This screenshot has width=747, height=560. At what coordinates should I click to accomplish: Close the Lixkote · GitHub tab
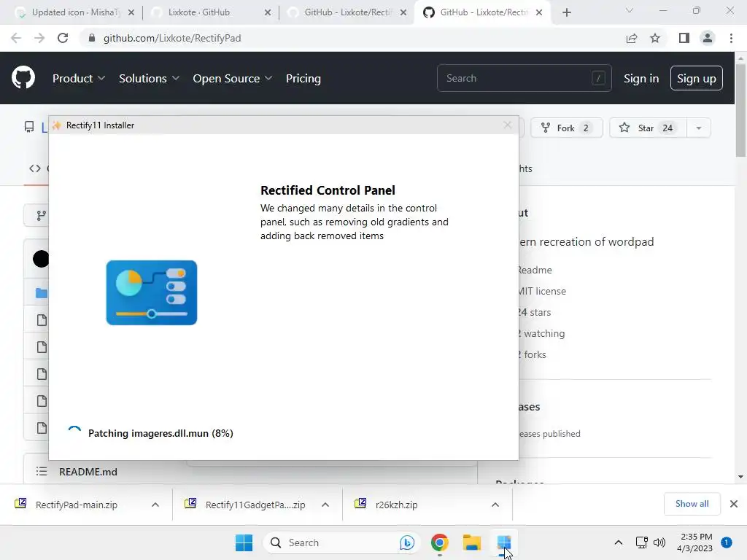point(268,12)
